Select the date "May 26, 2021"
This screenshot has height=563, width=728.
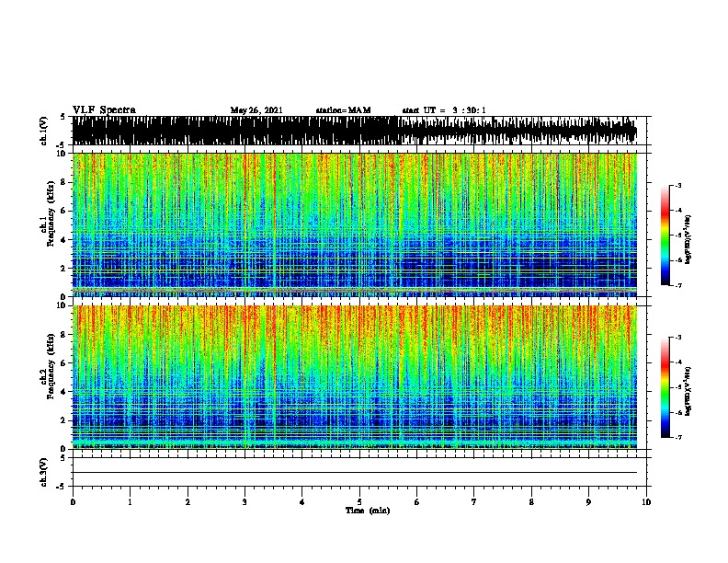coord(256,110)
